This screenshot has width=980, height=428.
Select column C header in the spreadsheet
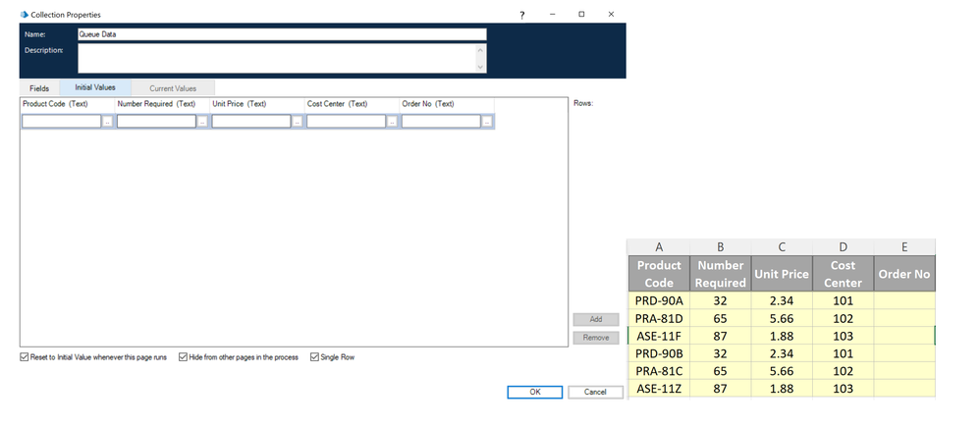(782, 246)
